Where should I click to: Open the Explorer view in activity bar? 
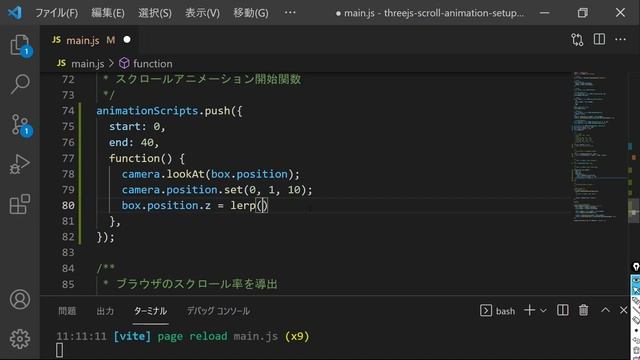[x=20, y=44]
